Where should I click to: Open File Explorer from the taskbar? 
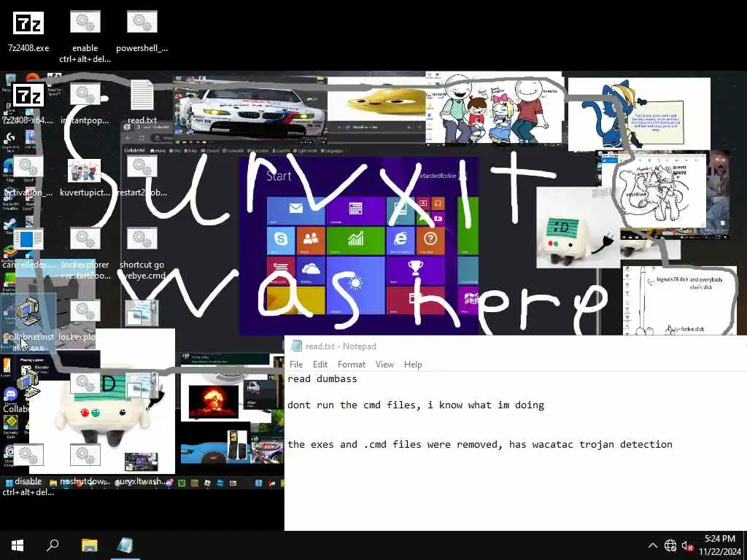pyautogui.click(x=89, y=545)
